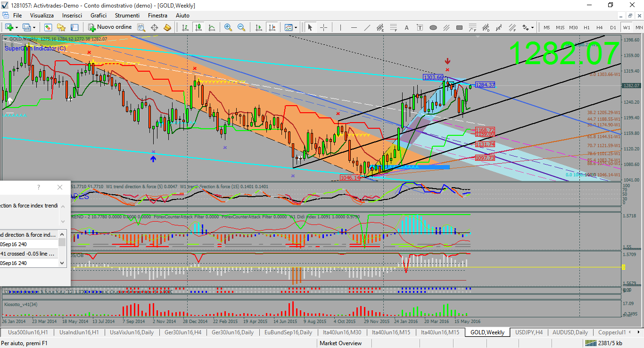Switch chart to line chart mode

212,27
